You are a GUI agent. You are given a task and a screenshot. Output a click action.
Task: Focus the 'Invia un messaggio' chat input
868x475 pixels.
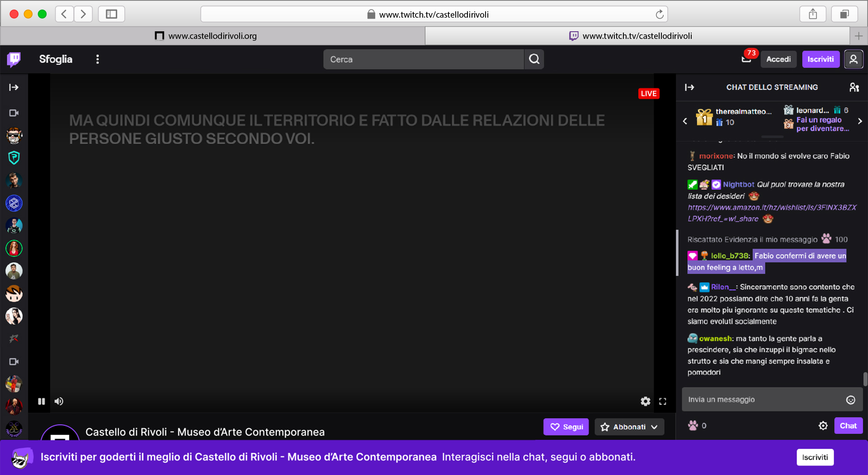pos(772,399)
